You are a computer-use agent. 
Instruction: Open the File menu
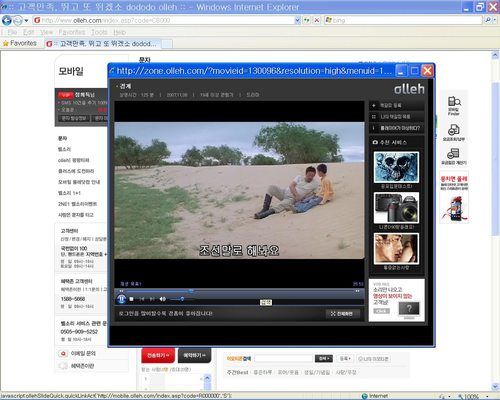point(12,32)
